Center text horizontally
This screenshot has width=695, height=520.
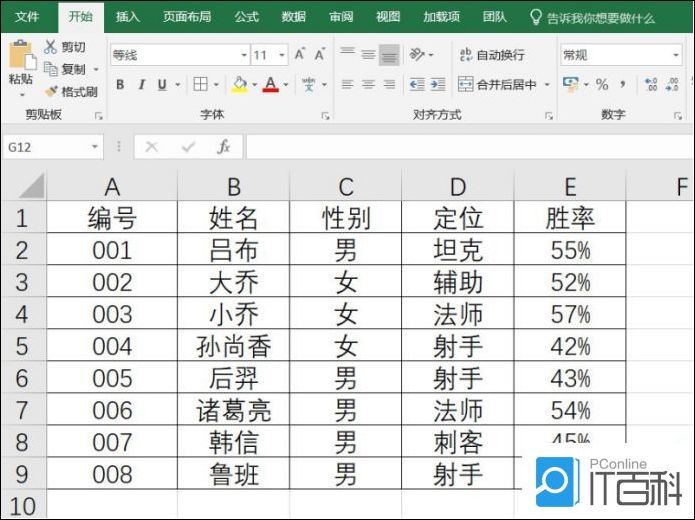368,84
